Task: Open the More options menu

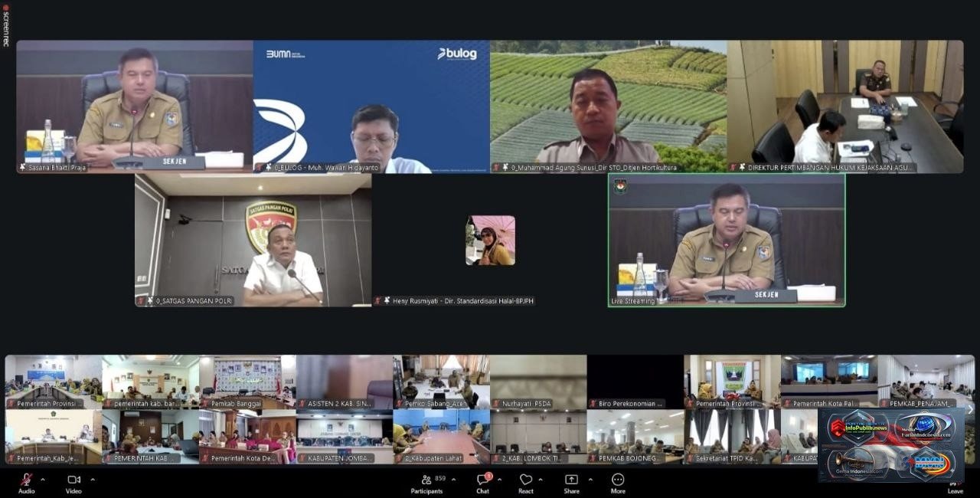Action: tap(618, 483)
